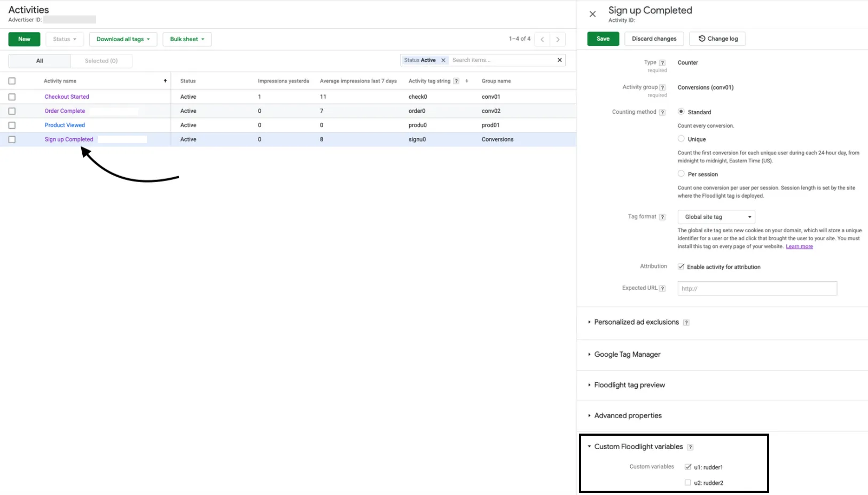Image resolution: width=868 pixels, height=495 pixels.
Task: Open help for Custom Floodlight variables
Action: click(x=690, y=447)
